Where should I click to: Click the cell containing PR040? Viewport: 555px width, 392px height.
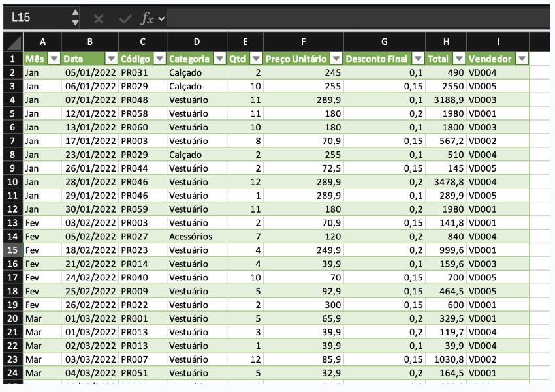point(142,277)
